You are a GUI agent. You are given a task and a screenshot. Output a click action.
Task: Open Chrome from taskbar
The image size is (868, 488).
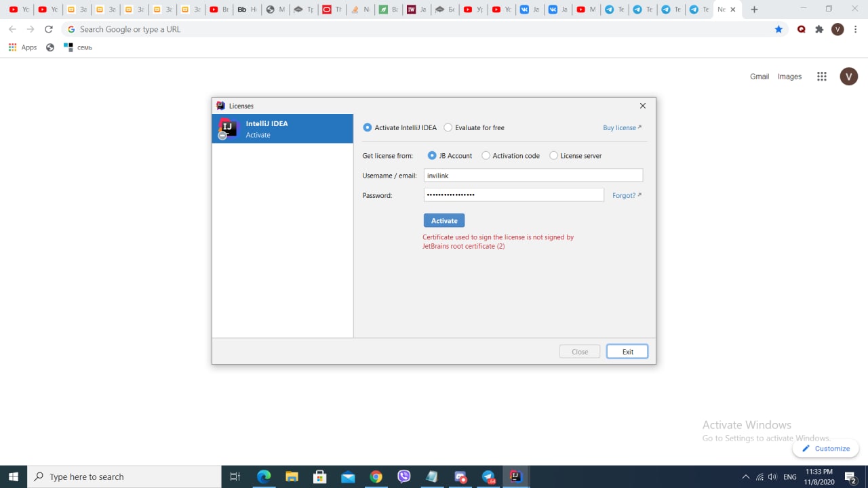(376, 476)
